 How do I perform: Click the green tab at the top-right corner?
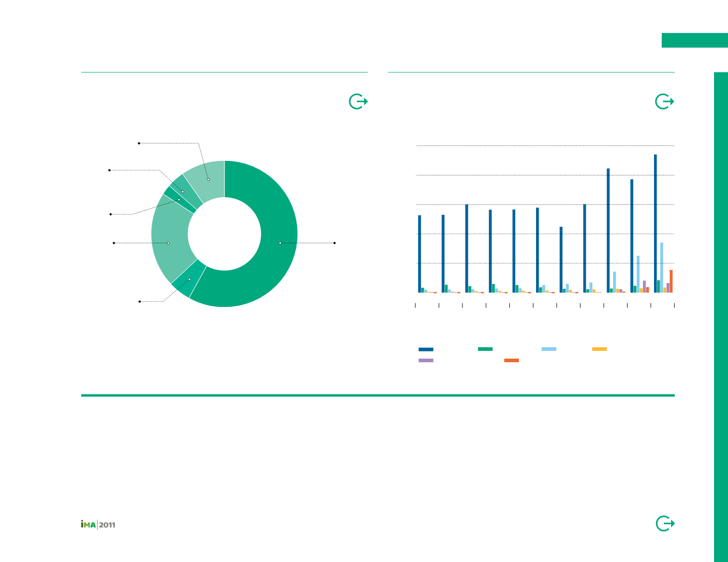[x=694, y=40]
